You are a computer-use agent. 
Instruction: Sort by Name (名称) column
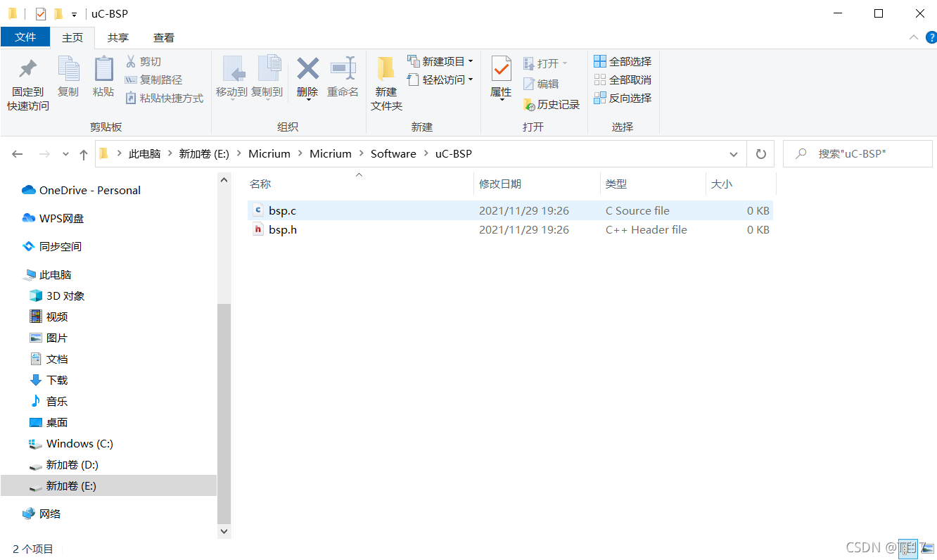[x=360, y=184]
